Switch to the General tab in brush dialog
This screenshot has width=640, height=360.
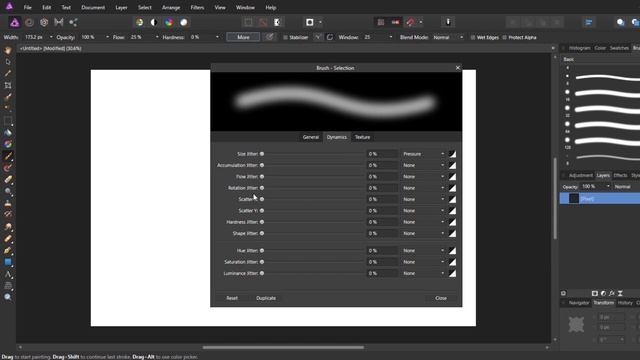311,137
